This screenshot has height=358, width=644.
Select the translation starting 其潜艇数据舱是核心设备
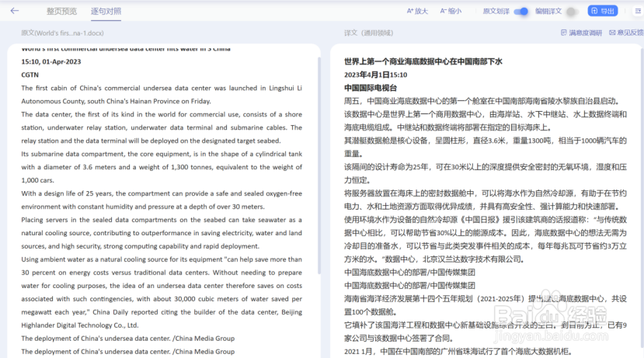coord(486,147)
